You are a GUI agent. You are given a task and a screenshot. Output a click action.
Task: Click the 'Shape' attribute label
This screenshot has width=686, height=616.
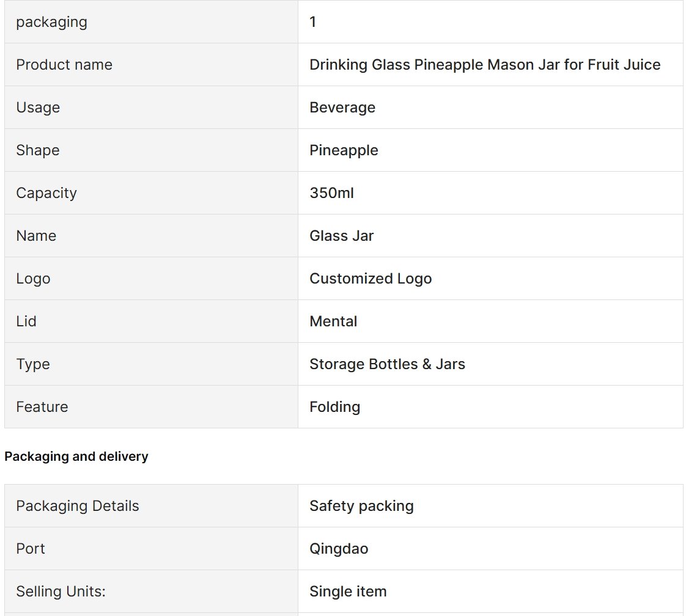tap(38, 150)
